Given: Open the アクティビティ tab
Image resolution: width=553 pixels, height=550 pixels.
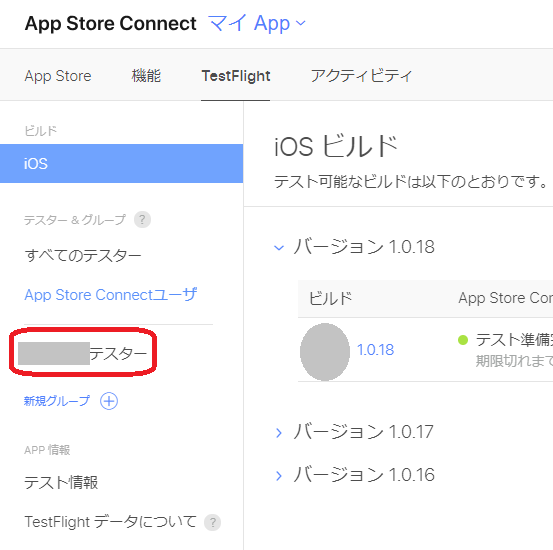Looking at the screenshot, I should [361, 76].
